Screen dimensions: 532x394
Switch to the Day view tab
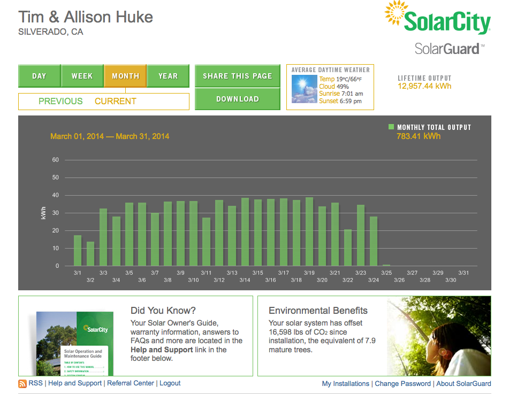click(x=39, y=76)
